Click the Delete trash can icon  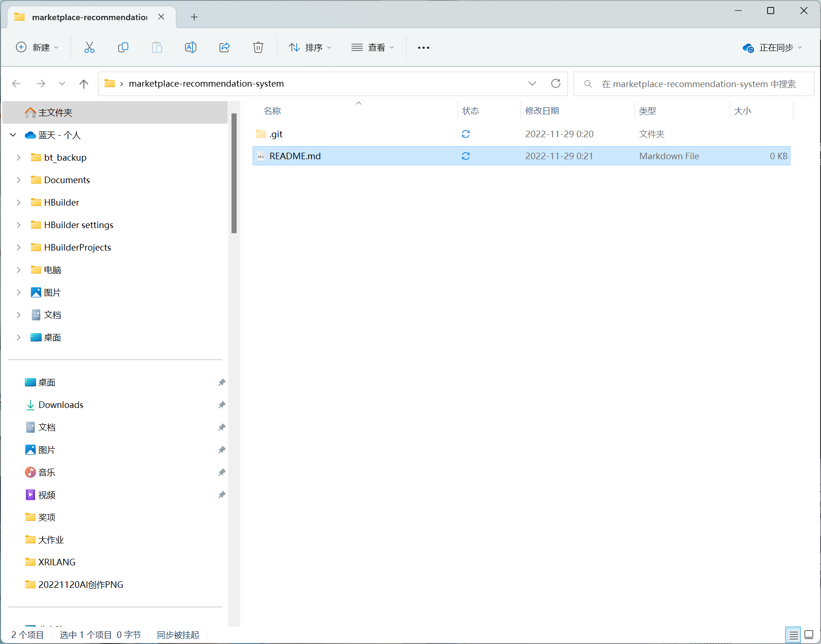(x=258, y=47)
